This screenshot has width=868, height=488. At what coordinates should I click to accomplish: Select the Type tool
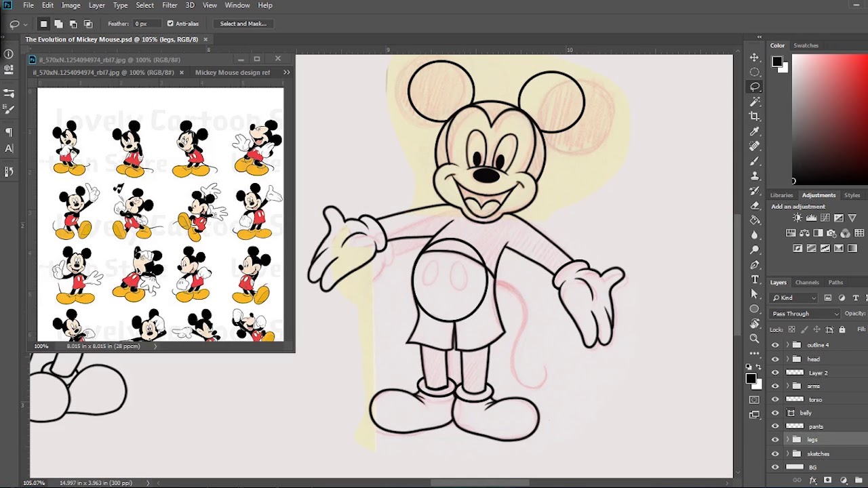(x=755, y=279)
